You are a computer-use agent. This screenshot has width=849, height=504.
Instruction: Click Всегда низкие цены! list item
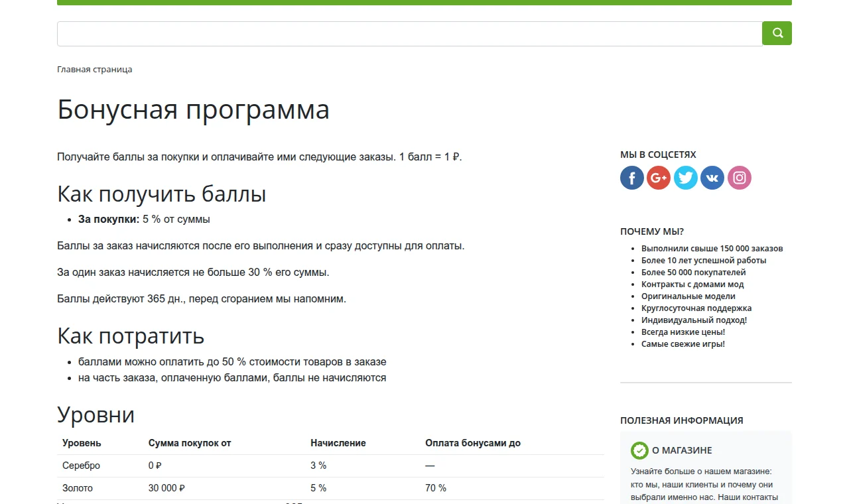pyautogui.click(x=683, y=332)
